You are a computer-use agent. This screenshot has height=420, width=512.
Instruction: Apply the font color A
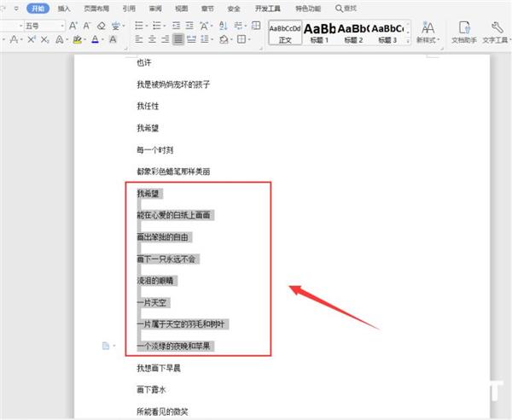pos(95,39)
